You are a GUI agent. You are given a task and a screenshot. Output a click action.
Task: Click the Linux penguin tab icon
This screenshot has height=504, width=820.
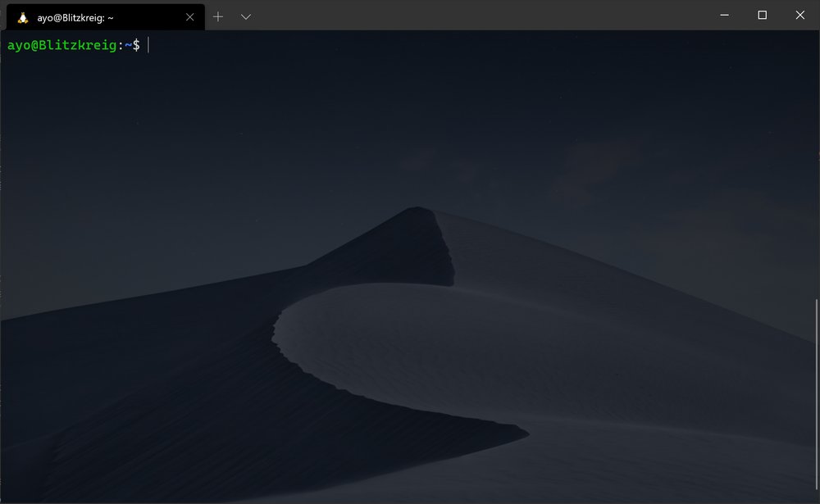point(22,18)
